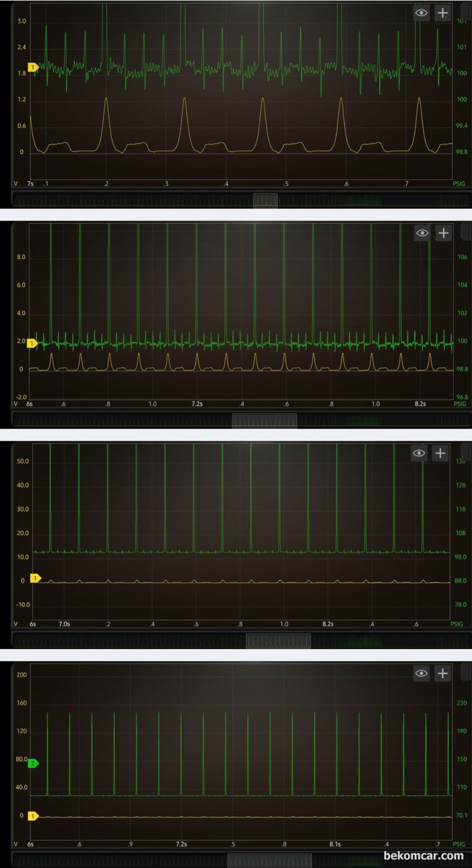Viewport: 472px width, 868px height.
Task: Open the bekomcar.com watermark link
Action: click(x=423, y=856)
